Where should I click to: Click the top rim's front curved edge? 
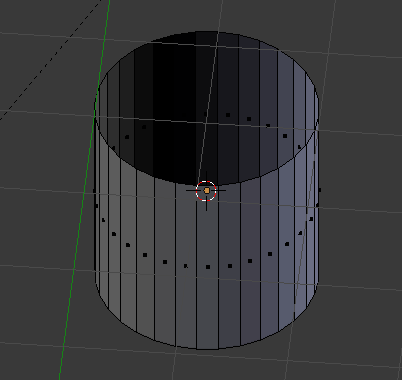click(x=207, y=184)
